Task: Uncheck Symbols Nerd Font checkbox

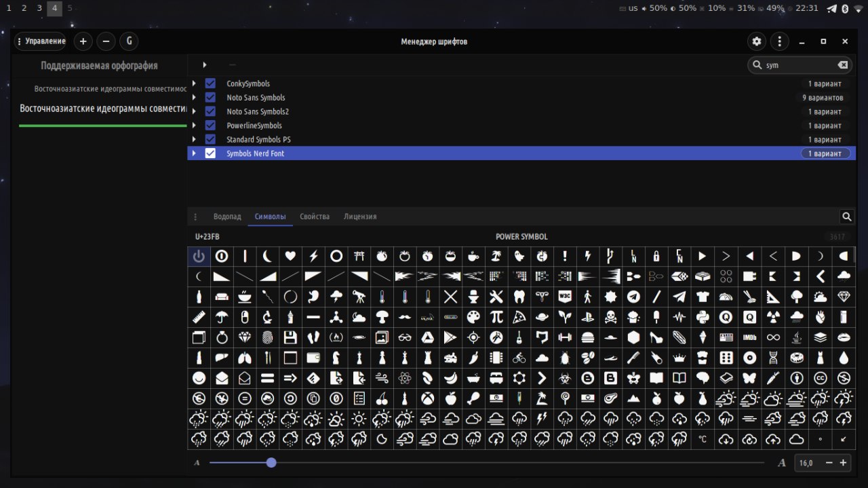Action: (x=210, y=153)
